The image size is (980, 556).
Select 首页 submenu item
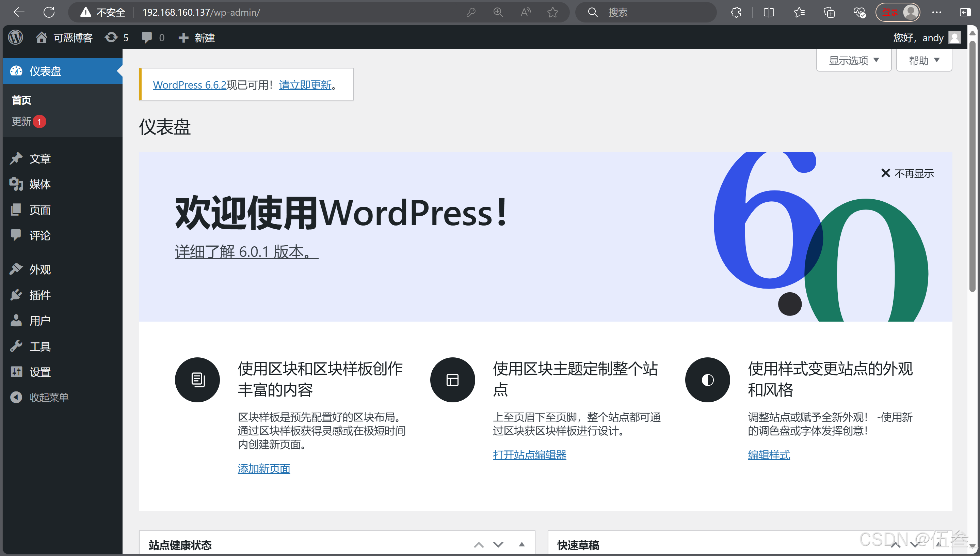pyautogui.click(x=21, y=100)
